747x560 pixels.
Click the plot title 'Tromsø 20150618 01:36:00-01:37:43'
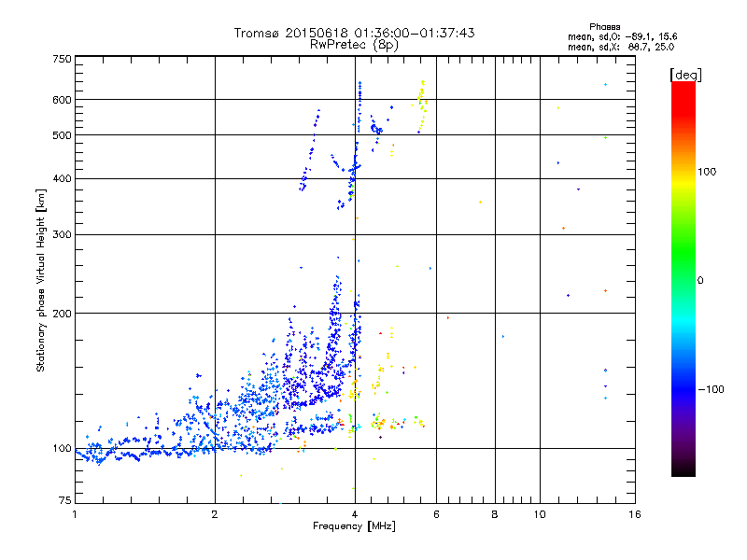tap(354, 33)
